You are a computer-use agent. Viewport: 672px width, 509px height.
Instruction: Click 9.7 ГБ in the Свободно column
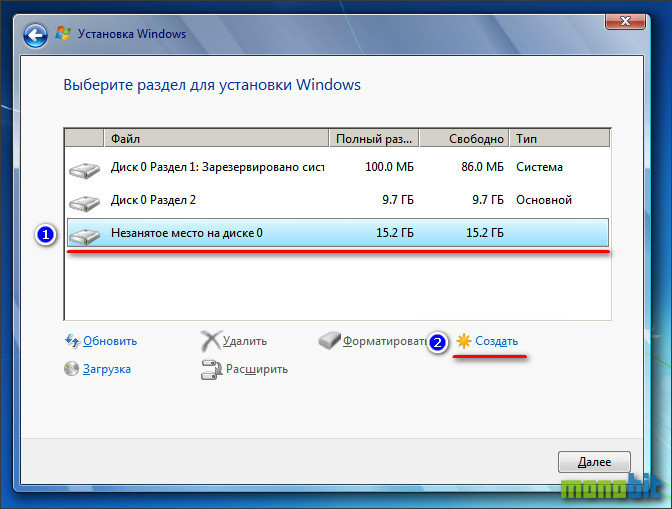tap(488, 200)
